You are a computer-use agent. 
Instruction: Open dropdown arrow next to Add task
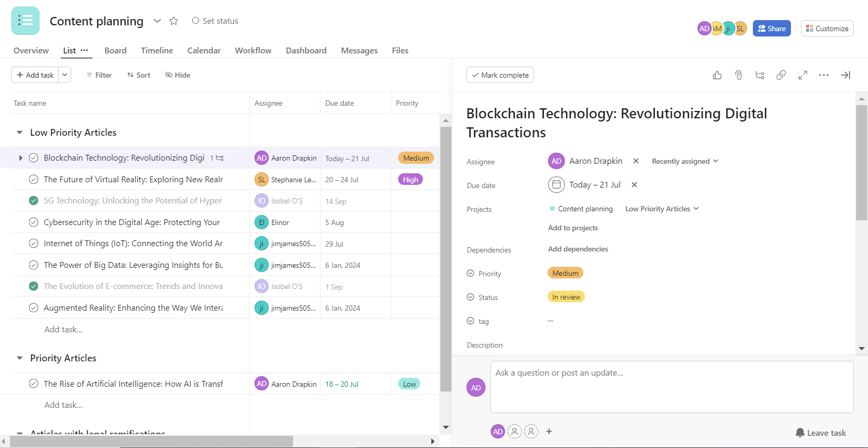pos(64,75)
